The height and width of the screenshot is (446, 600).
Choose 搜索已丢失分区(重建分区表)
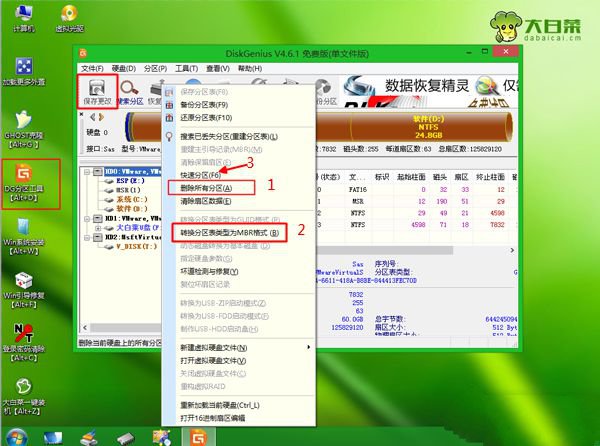pyautogui.click(x=229, y=137)
